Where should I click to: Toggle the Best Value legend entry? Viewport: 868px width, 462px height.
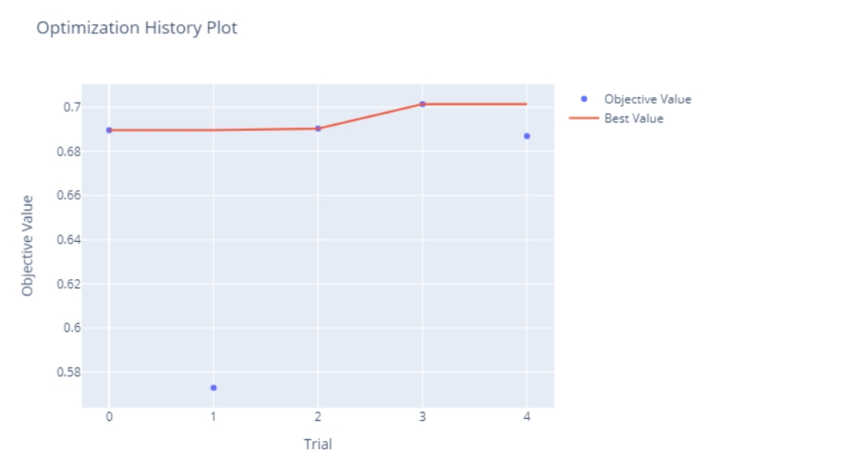coord(633,118)
